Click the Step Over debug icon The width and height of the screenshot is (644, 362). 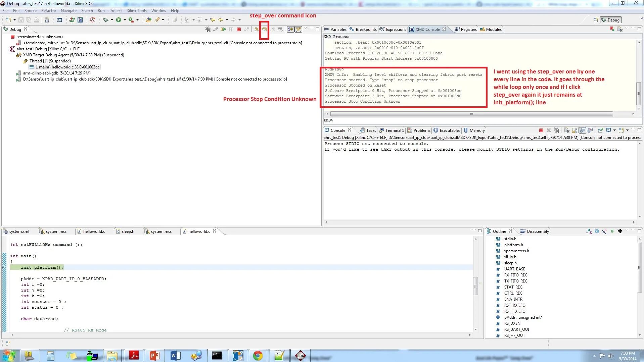265,30
